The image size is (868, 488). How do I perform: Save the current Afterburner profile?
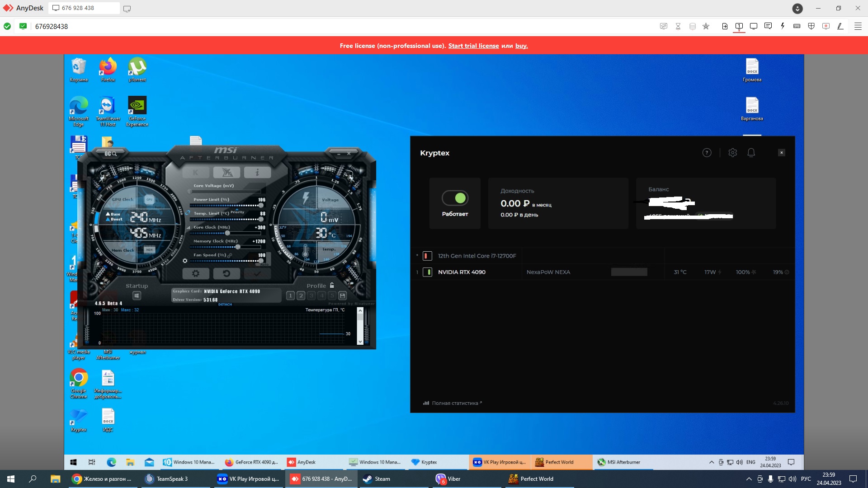343,296
